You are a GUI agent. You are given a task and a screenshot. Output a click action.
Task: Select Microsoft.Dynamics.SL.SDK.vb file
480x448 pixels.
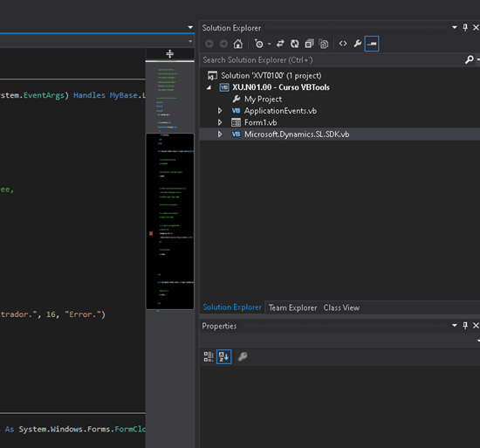coord(297,134)
